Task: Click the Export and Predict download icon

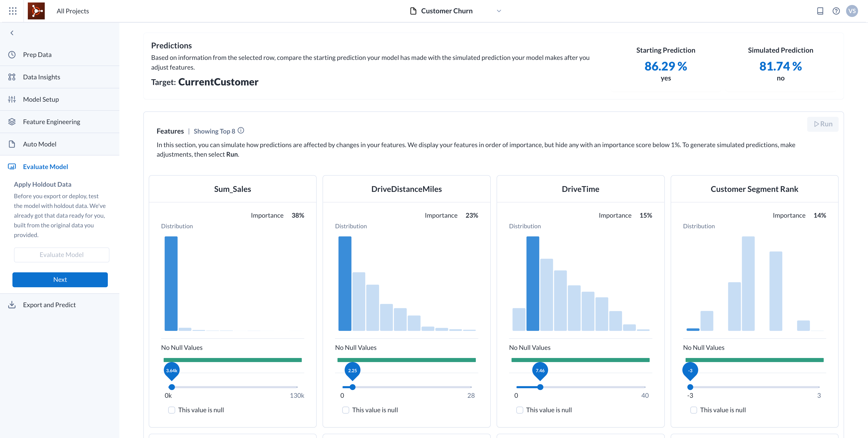Action: pyautogui.click(x=12, y=305)
